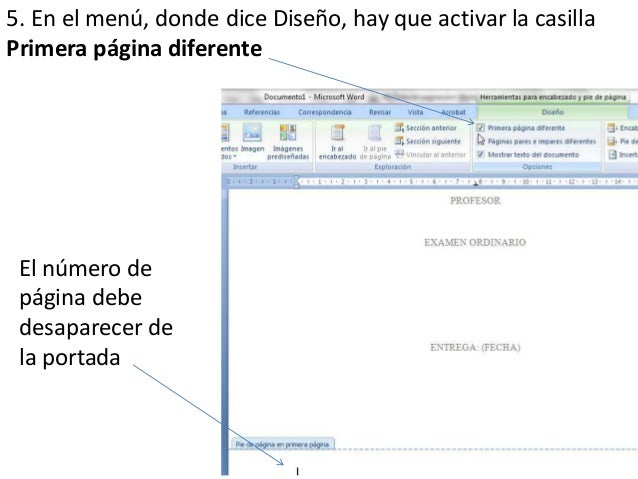Screen dimensions: 638x479
Task: Click the Herramientas para encabezado y pie label
Action: (x=553, y=97)
